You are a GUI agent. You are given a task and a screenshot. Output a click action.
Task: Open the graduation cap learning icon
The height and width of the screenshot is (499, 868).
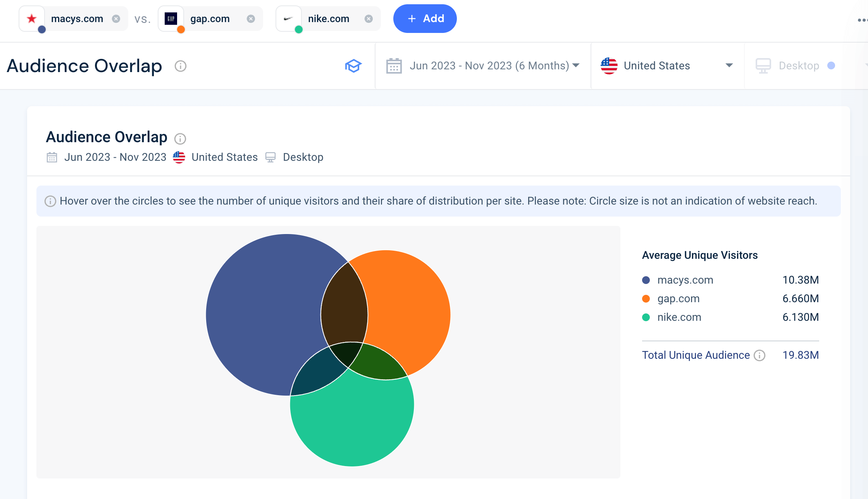(x=353, y=66)
